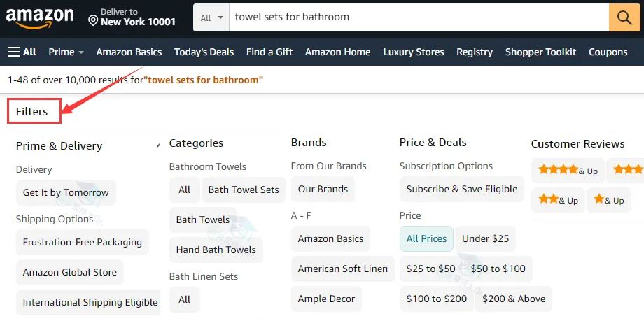The width and height of the screenshot is (644, 321).
Task: Choose the Bath Towel Sets category
Action: point(244,190)
